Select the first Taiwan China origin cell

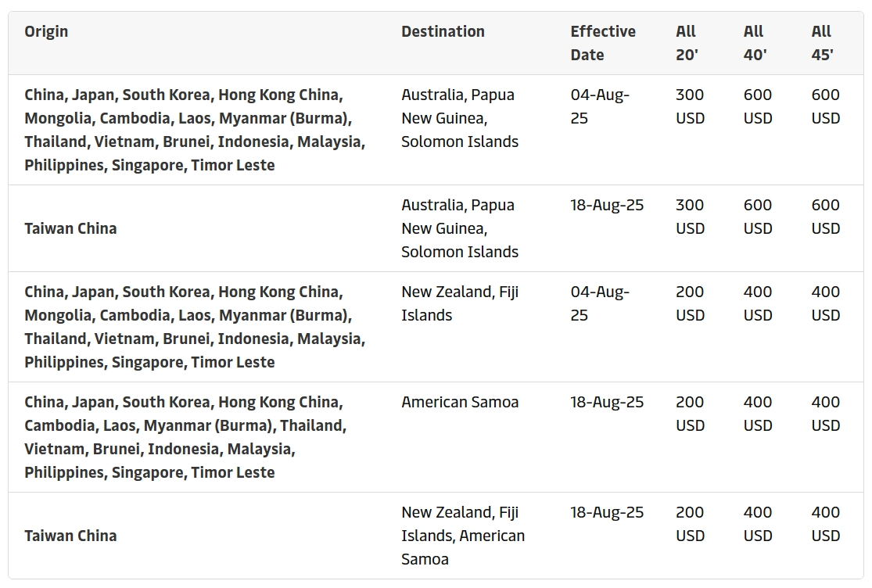click(x=70, y=228)
